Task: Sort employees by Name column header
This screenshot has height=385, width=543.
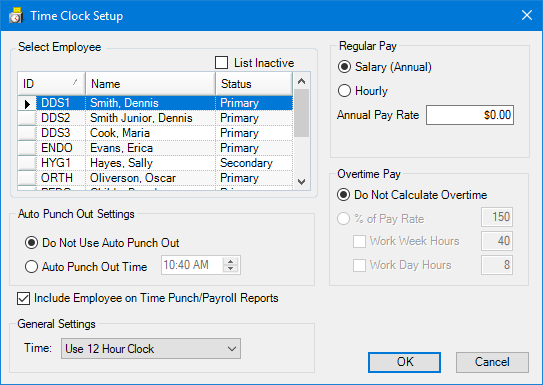Action: 150,84
